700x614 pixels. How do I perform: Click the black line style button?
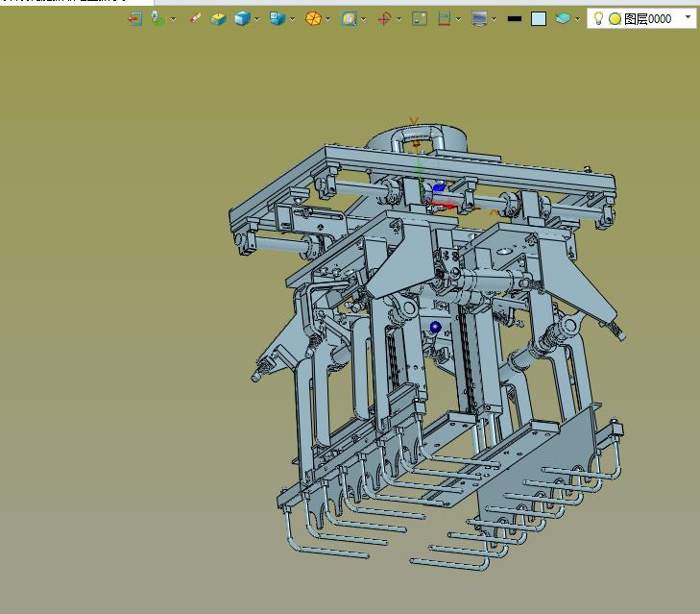(x=514, y=18)
